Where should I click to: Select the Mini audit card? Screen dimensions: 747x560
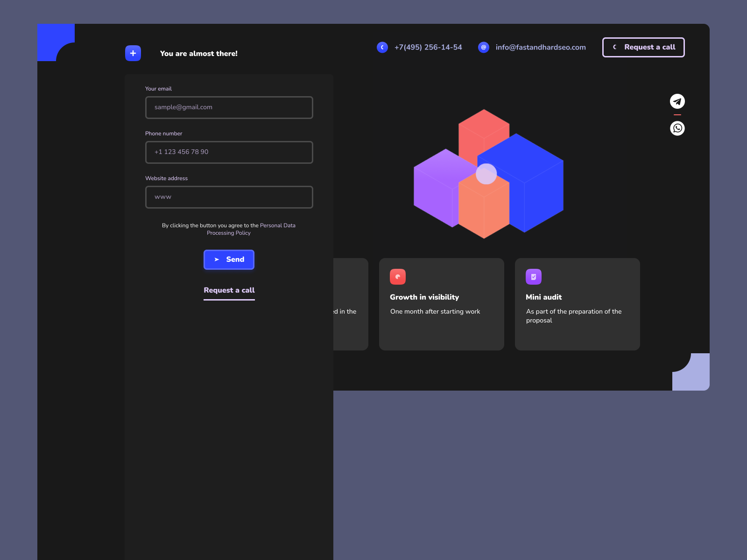[577, 304]
